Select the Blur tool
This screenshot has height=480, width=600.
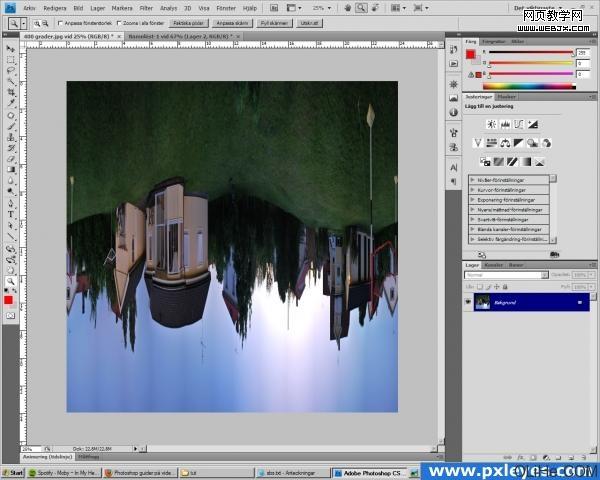point(10,180)
